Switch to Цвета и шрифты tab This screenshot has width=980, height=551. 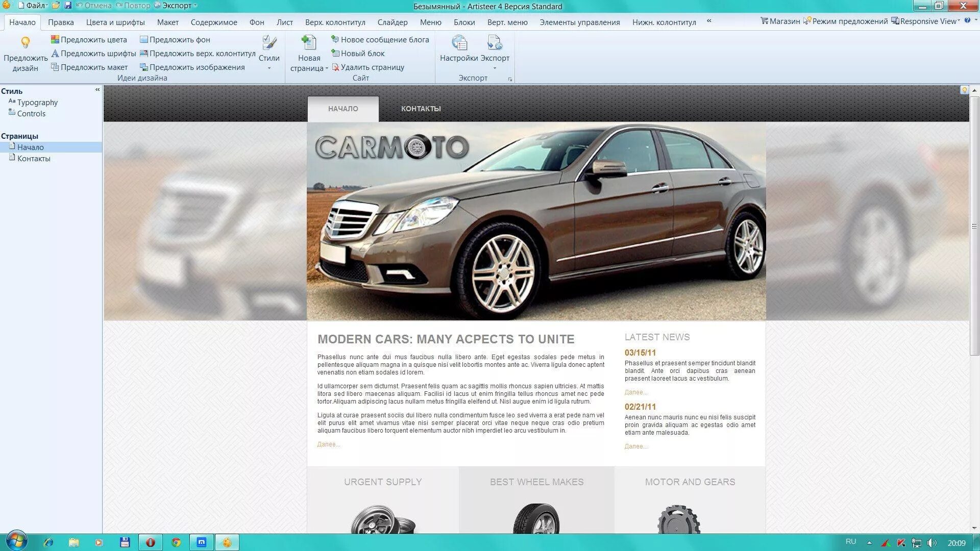(115, 22)
